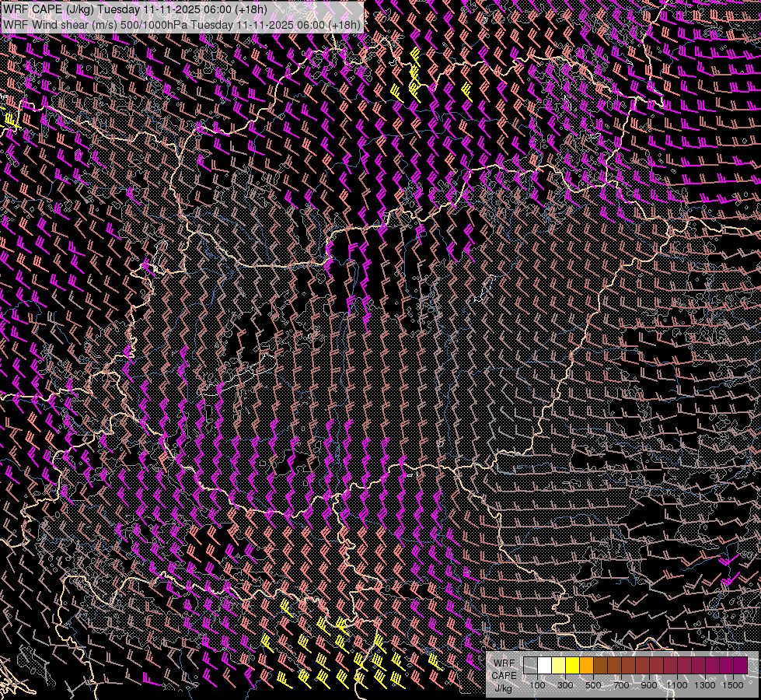Click the orange CAPE legend swatch
Viewport: 761px width, 700px height.
point(586,666)
